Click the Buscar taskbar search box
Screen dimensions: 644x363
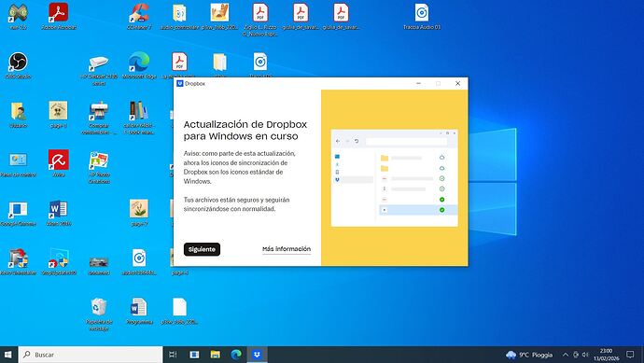[91, 355]
